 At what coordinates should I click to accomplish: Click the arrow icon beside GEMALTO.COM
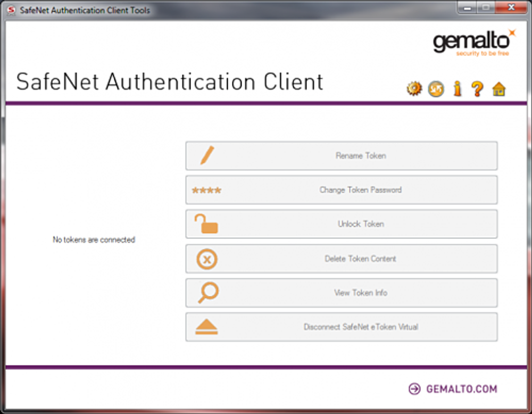414,389
